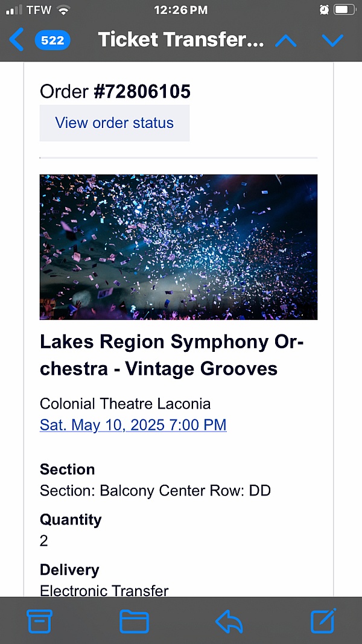This screenshot has width=362, height=644.
Task: Archive this email using the archive icon
Action: [x=40, y=620]
